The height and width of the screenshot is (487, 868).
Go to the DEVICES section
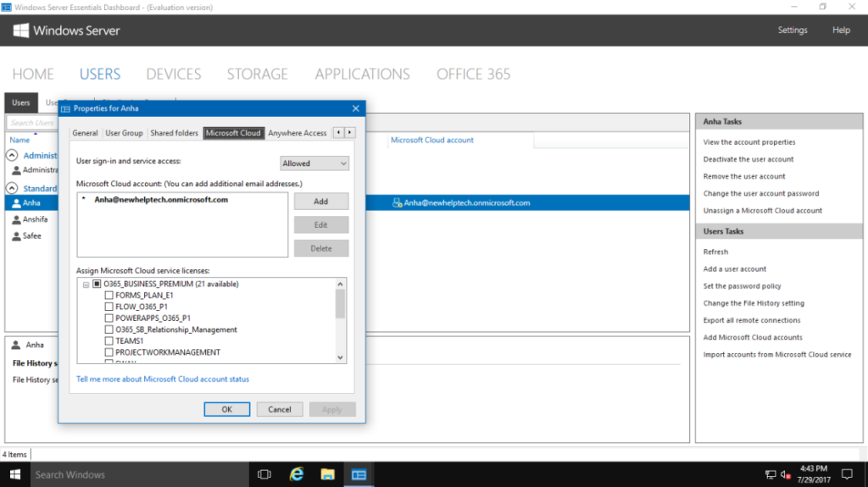173,75
